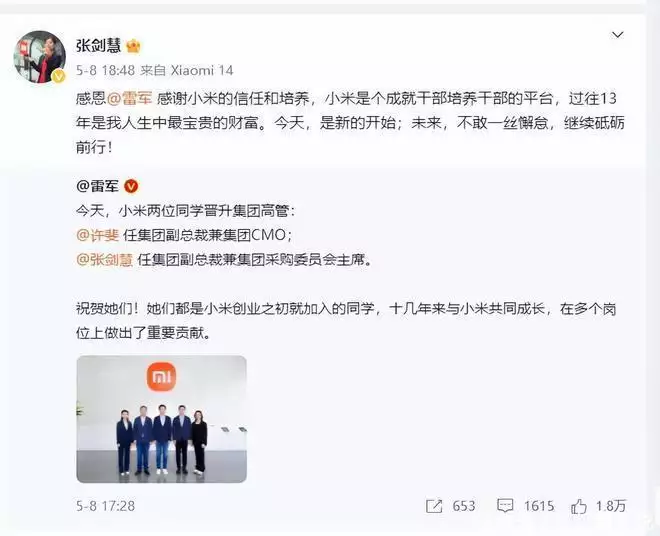The image size is (660, 536).
Task: Click the 5-8 18:48 post timestamp
Action: 106,70
